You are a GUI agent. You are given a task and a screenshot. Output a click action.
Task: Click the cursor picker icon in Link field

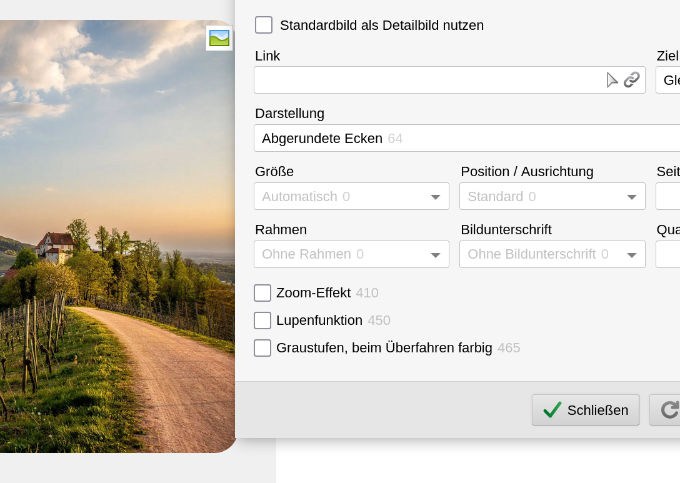click(x=612, y=80)
